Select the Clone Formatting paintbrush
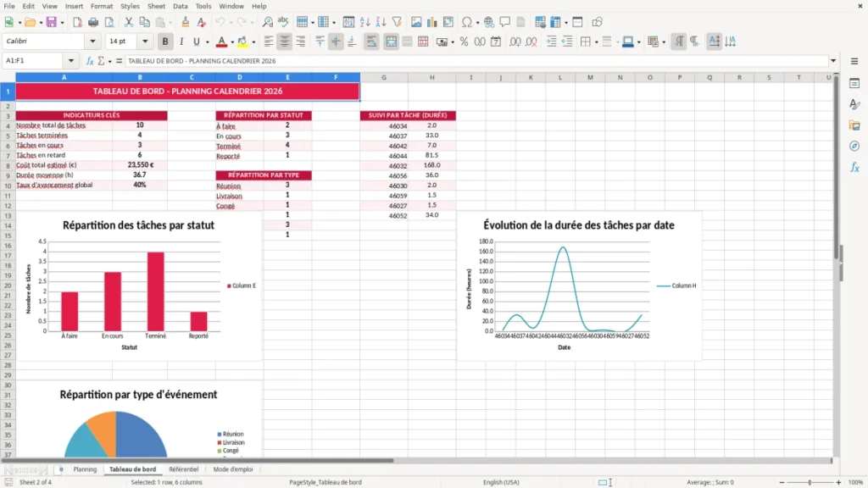868x488 pixels. tap(186, 22)
